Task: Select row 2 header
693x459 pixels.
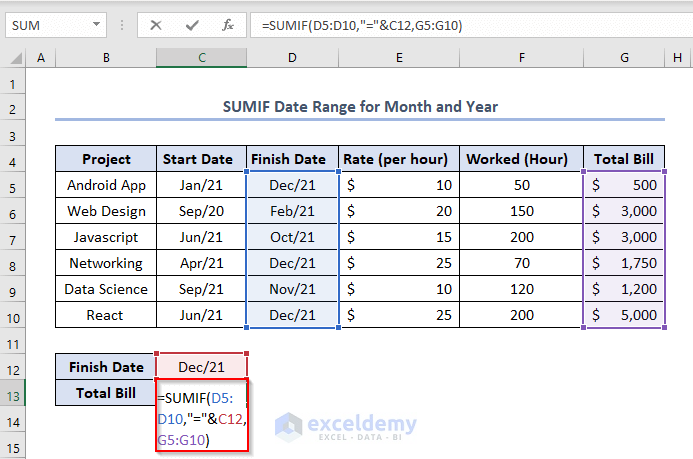Action: tap(12, 109)
